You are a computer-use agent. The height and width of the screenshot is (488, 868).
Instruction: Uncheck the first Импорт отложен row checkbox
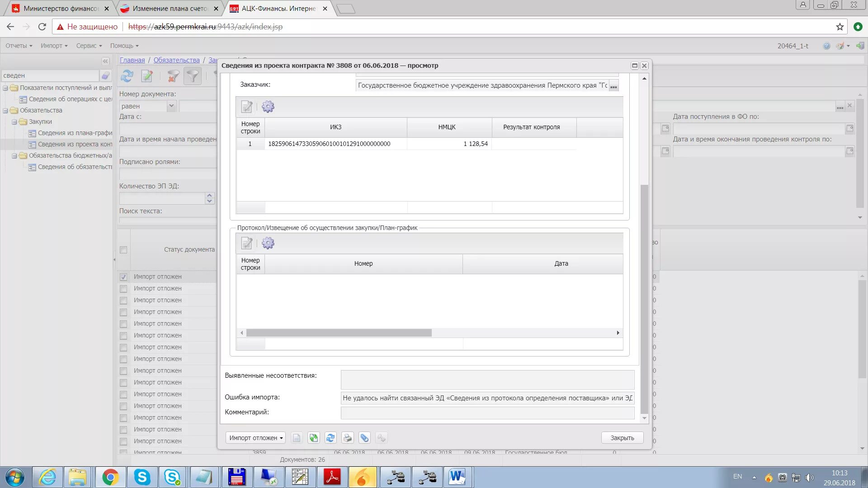[123, 277]
